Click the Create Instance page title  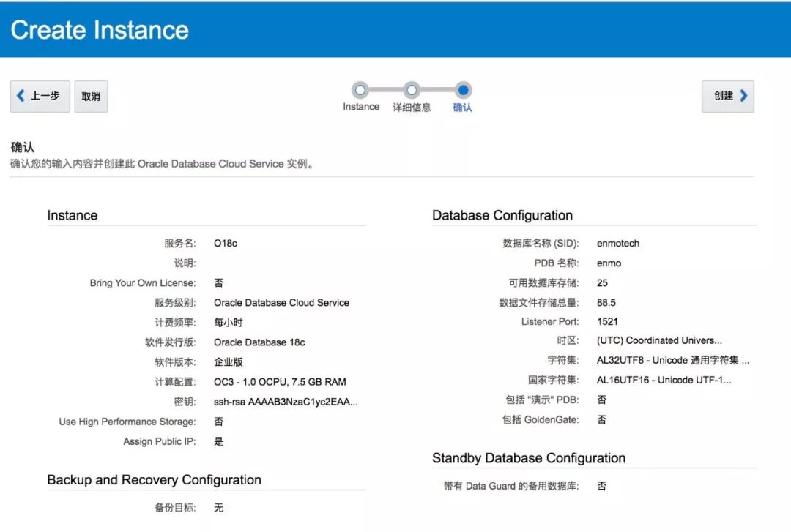[100, 30]
